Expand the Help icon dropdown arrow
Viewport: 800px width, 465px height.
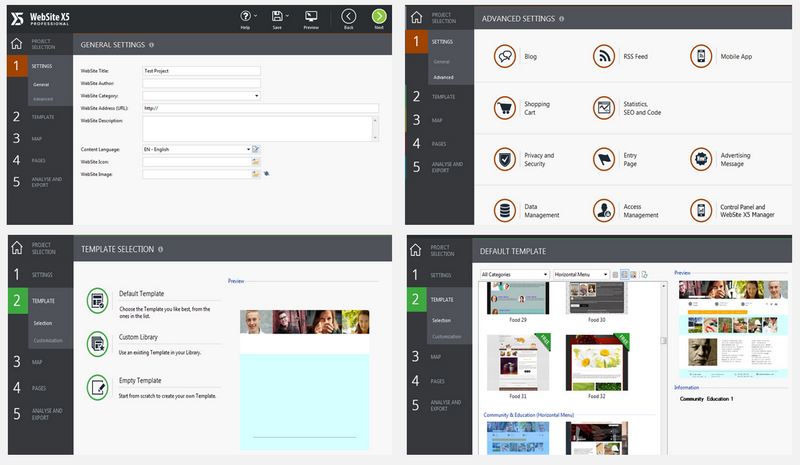point(255,16)
